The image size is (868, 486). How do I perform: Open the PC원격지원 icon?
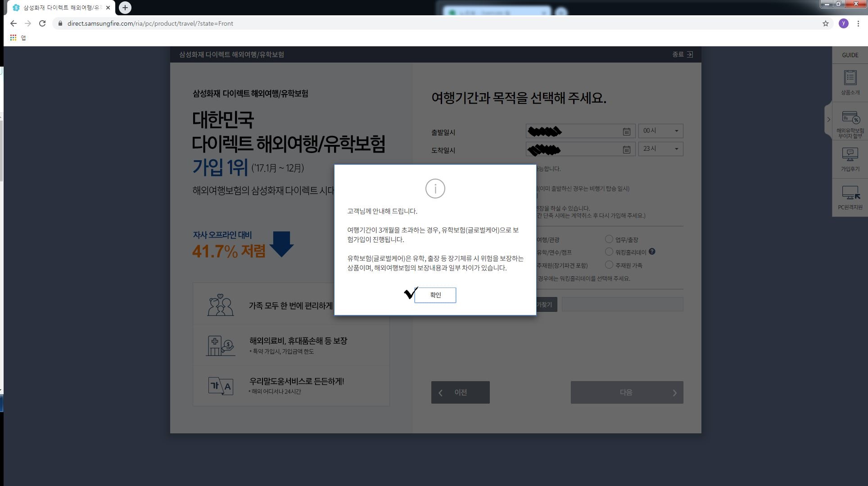click(850, 198)
